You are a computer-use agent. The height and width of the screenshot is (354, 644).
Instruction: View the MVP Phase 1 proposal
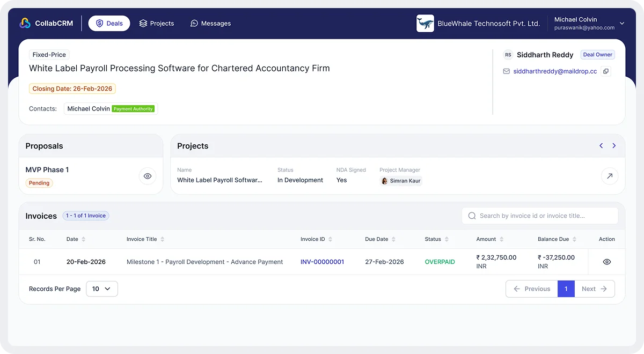pyautogui.click(x=148, y=176)
